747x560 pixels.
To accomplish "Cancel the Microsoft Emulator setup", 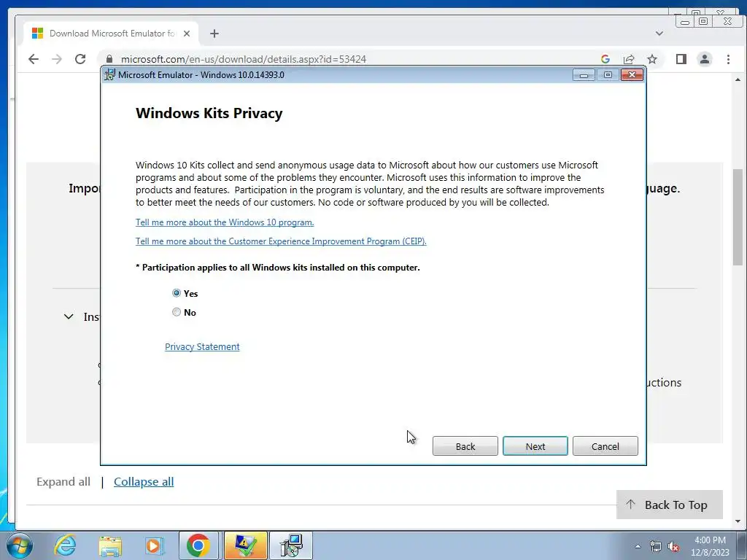I will (x=605, y=446).
